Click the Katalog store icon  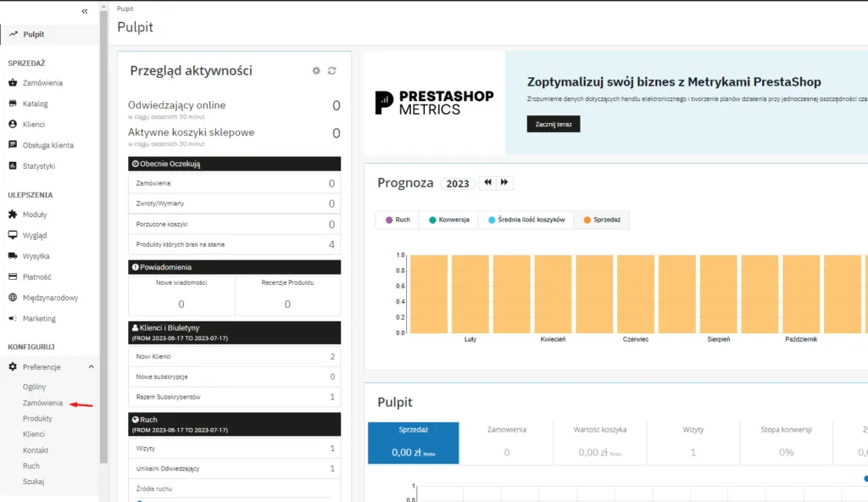tap(13, 103)
